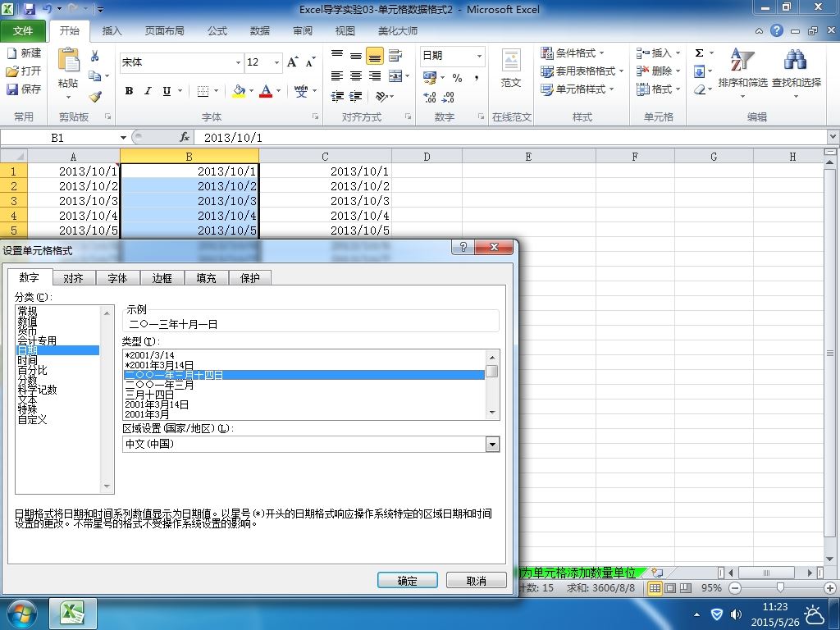The width and height of the screenshot is (840, 630).
Task: Click the 确定 OK button
Action: (x=407, y=580)
